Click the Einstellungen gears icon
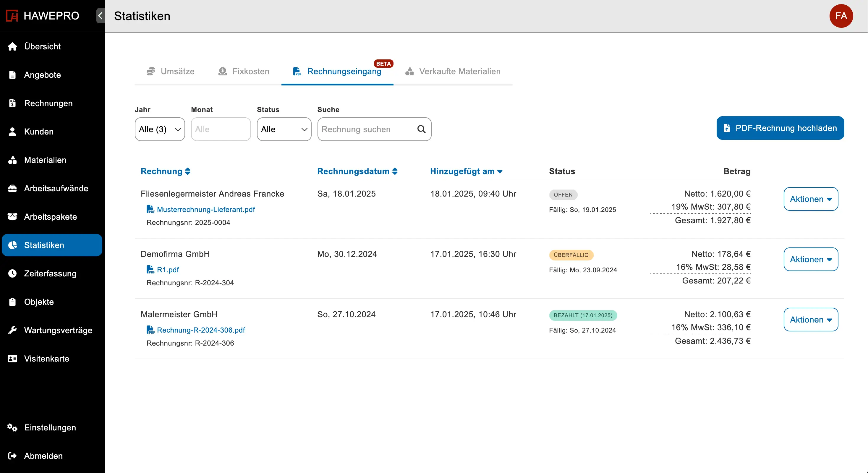Image resolution: width=868 pixels, height=473 pixels. 12,427
